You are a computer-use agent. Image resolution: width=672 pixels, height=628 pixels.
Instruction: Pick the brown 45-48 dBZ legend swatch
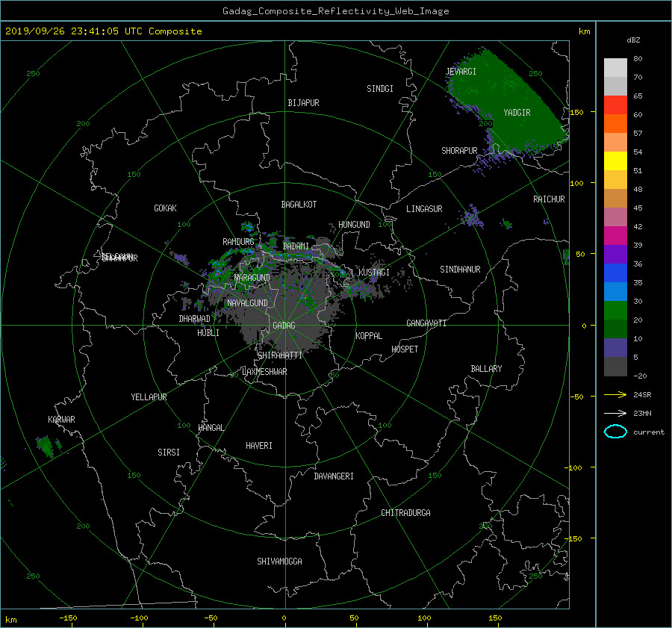click(x=615, y=199)
